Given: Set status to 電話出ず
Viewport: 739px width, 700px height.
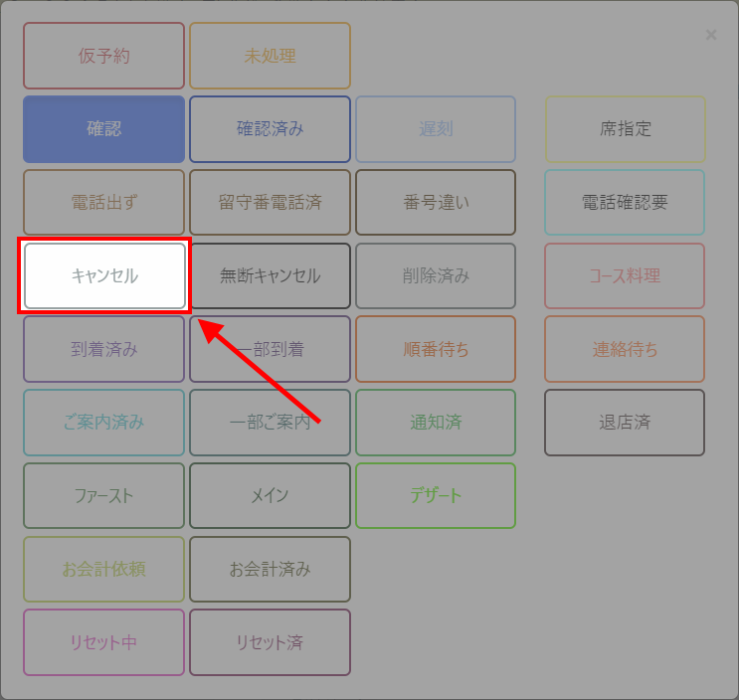Looking at the screenshot, I should point(104,203).
